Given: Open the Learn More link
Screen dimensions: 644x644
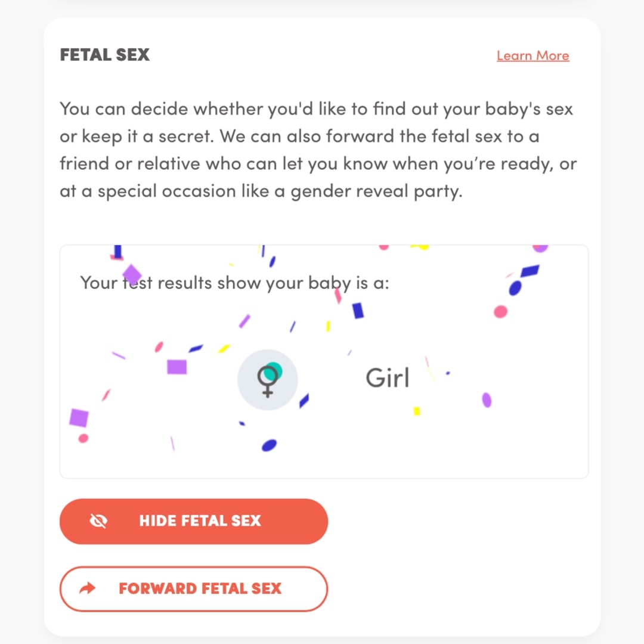Looking at the screenshot, I should (532, 55).
